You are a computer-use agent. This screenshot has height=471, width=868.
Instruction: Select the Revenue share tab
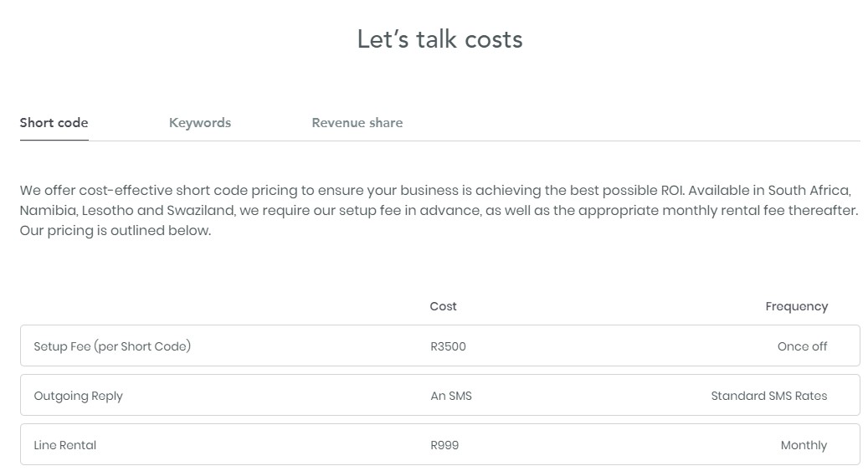pyautogui.click(x=357, y=123)
